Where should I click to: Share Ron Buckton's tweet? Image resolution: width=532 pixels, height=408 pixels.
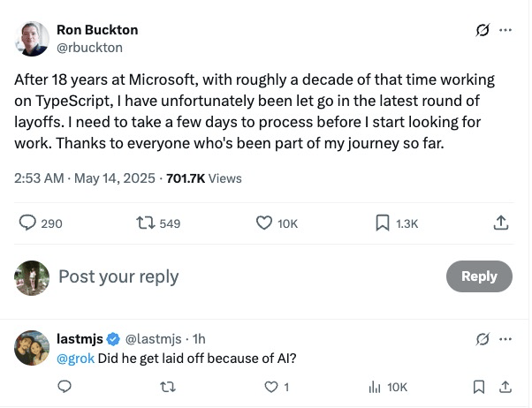[501, 223]
